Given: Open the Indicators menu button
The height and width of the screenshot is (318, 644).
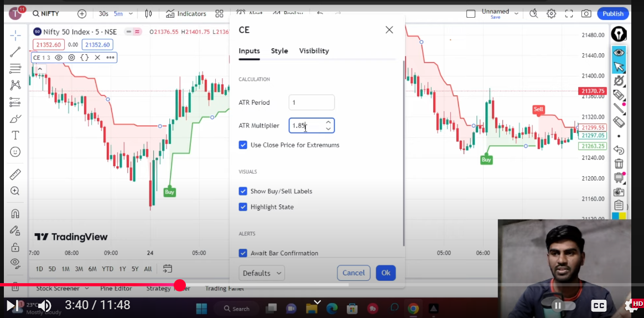Looking at the screenshot, I should click(x=186, y=14).
